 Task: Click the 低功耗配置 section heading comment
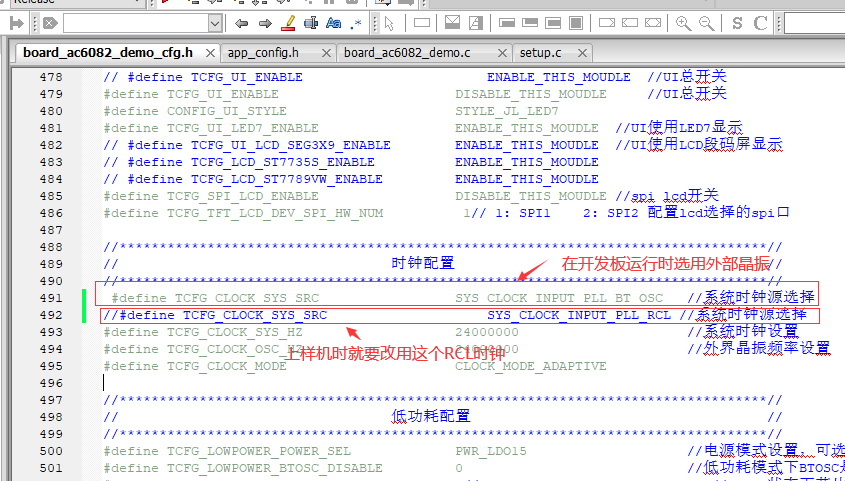(431, 416)
